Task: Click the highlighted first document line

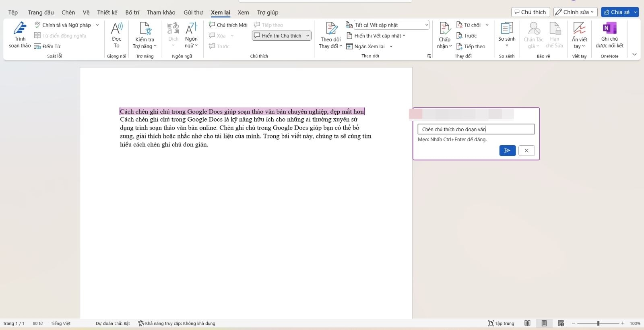Action: coord(242,111)
